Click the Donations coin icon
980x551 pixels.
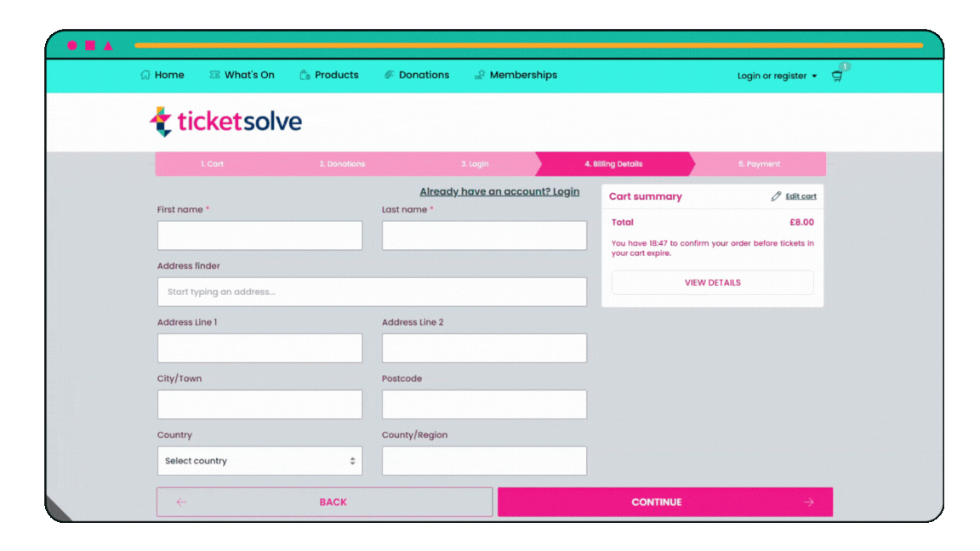coord(389,75)
